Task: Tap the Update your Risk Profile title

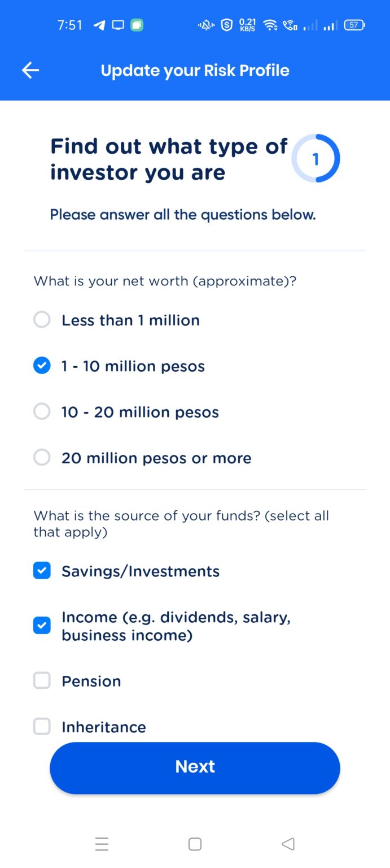Action: (195, 70)
